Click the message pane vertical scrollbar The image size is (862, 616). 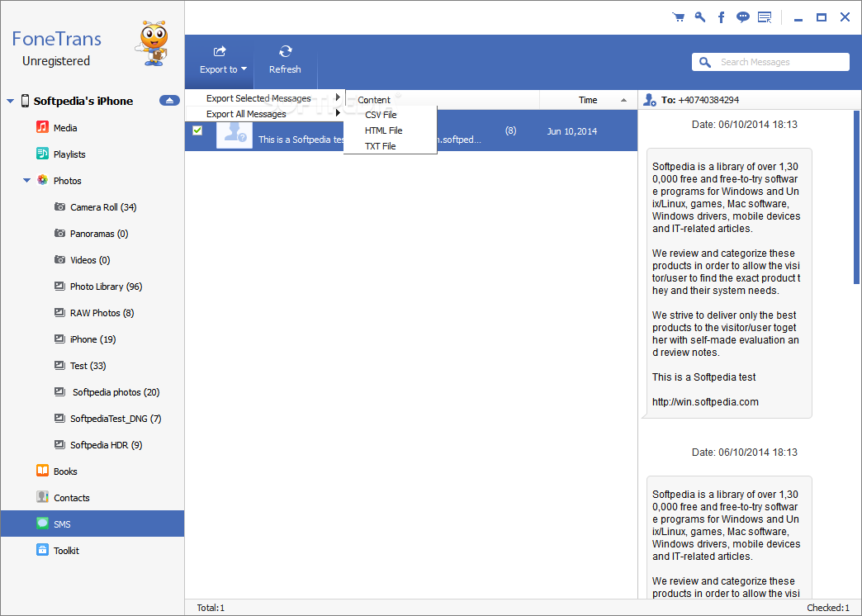pyautogui.click(x=856, y=197)
